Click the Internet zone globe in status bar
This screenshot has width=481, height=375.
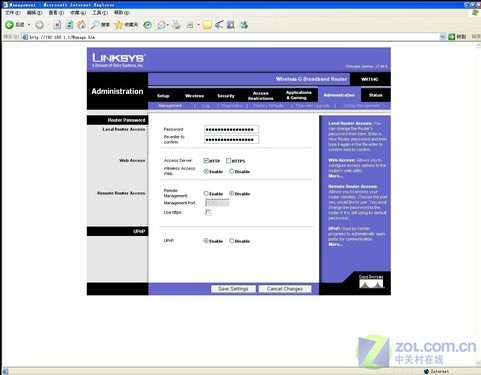pyautogui.click(x=426, y=371)
